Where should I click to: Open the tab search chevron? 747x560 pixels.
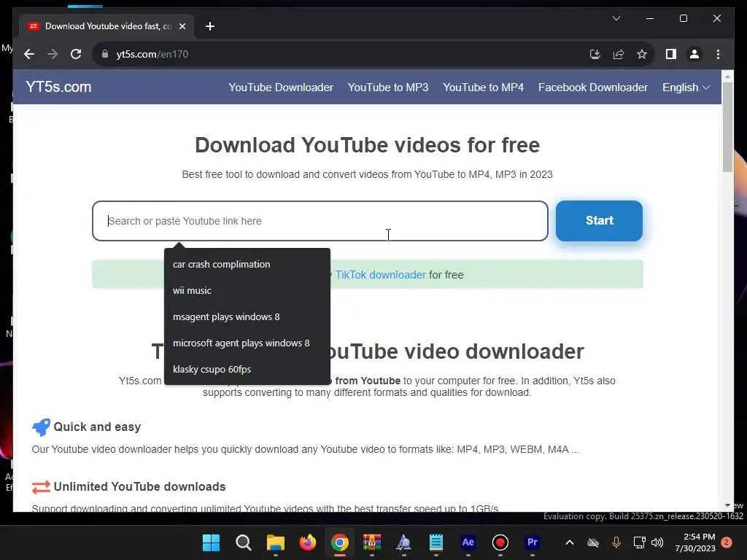click(x=616, y=18)
